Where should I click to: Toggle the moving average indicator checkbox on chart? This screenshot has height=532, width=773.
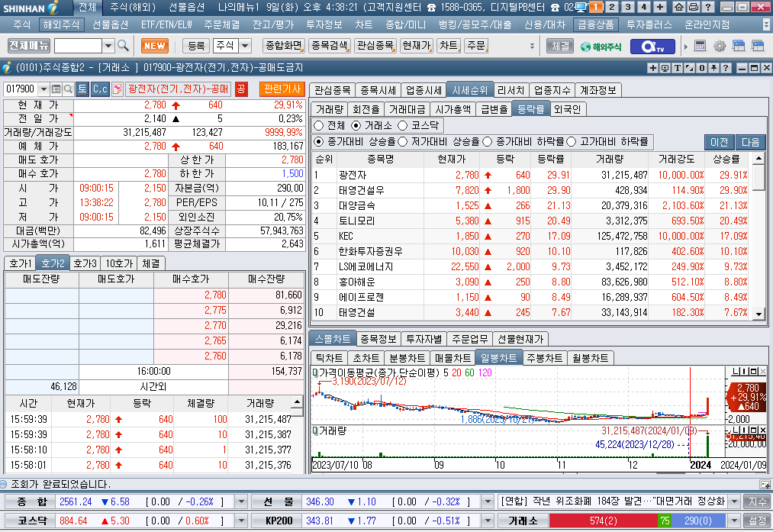[x=315, y=372]
